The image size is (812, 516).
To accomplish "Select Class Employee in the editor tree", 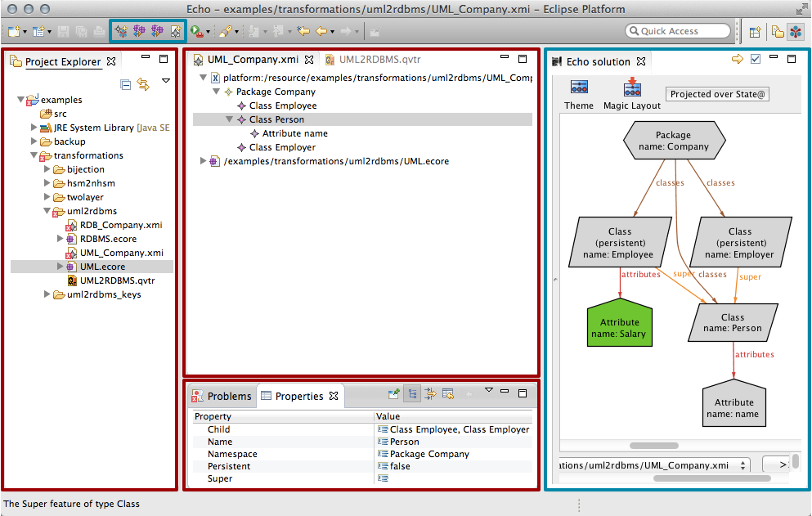I will click(x=282, y=105).
